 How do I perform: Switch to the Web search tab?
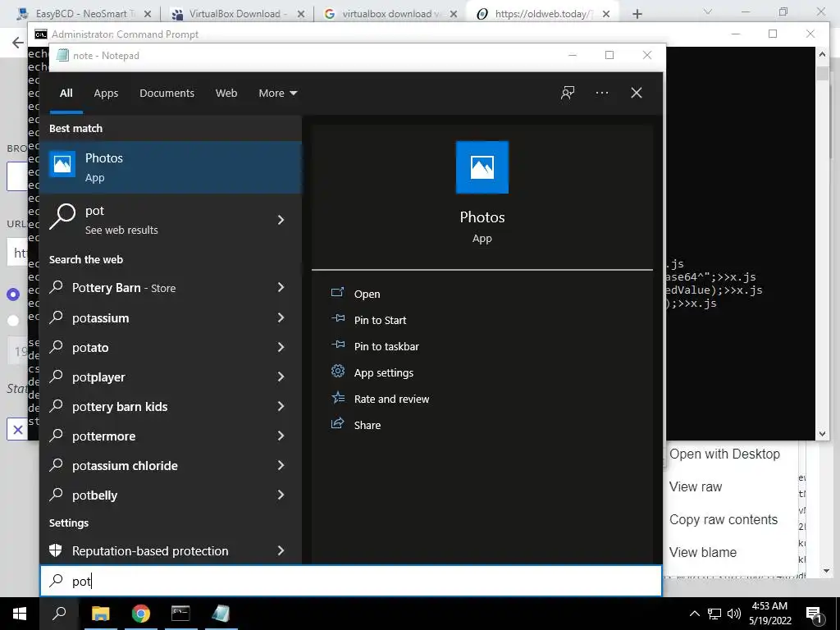pyautogui.click(x=226, y=94)
